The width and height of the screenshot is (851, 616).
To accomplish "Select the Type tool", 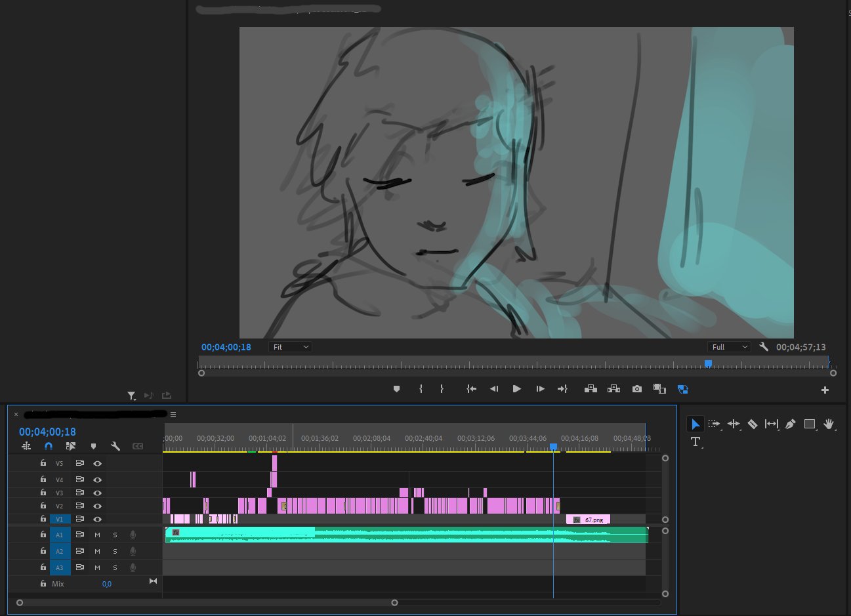I will 695,442.
